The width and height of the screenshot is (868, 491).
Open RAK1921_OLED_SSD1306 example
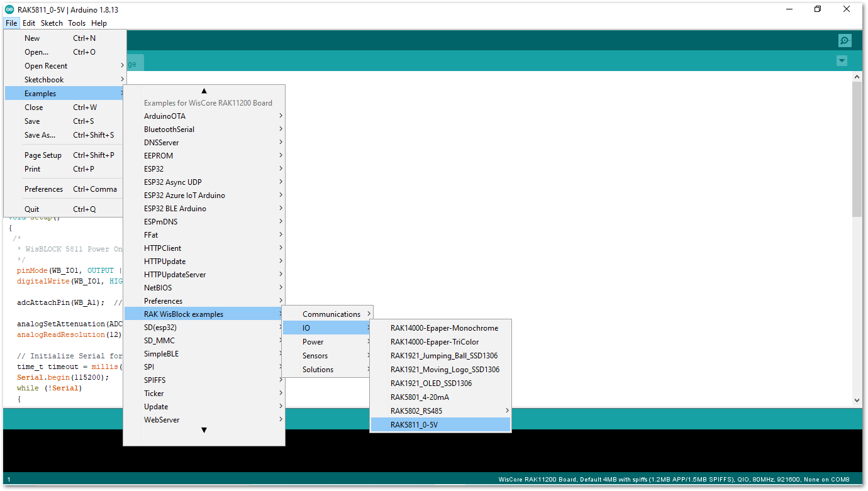[441, 383]
